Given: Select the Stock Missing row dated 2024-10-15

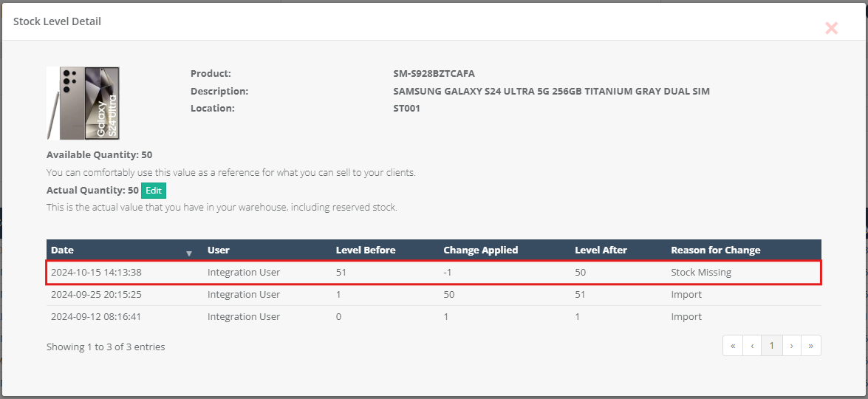Looking at the screenshot, I should coord(434,273).
